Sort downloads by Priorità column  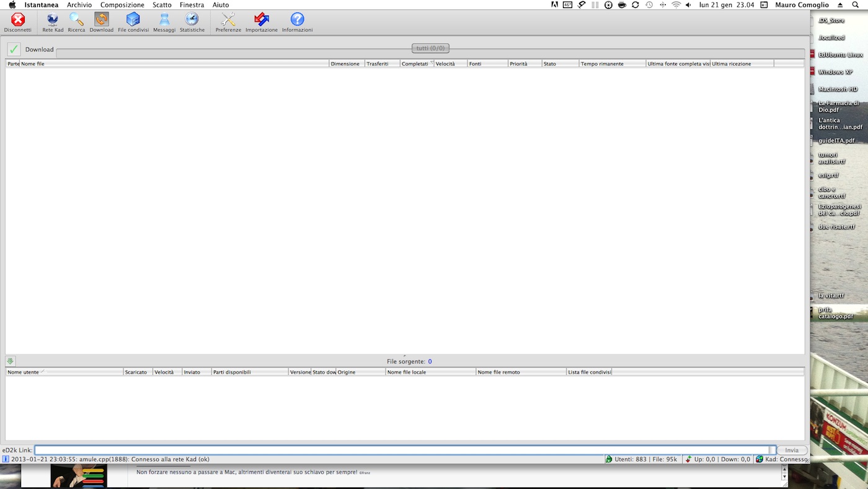[x=525, y=64]
